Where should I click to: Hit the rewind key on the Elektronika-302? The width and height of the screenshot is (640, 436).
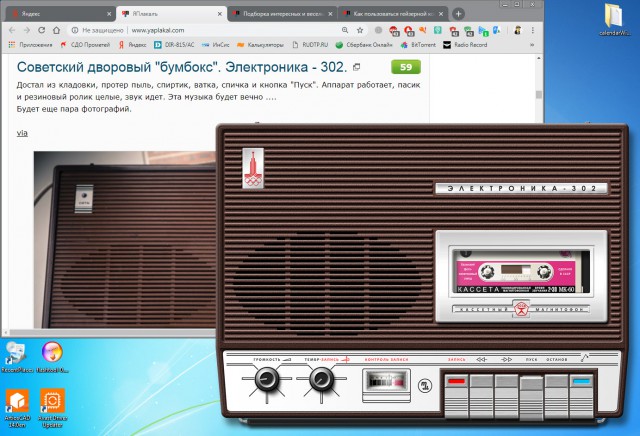coord(482,396)
